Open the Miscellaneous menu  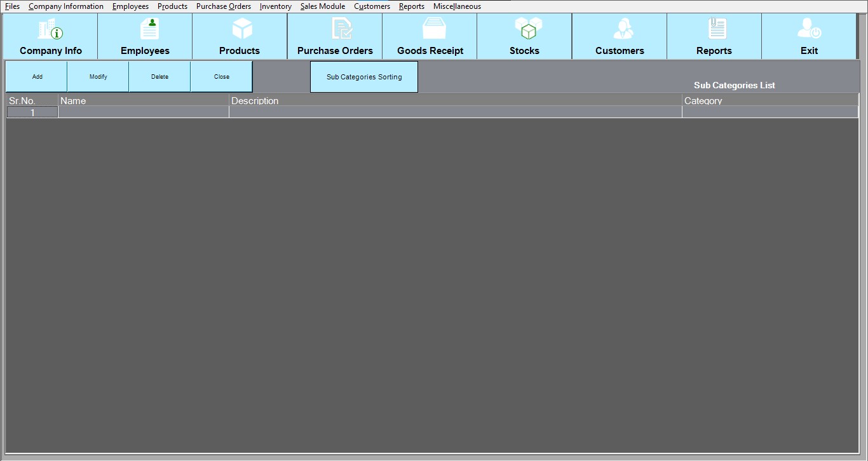457,6
